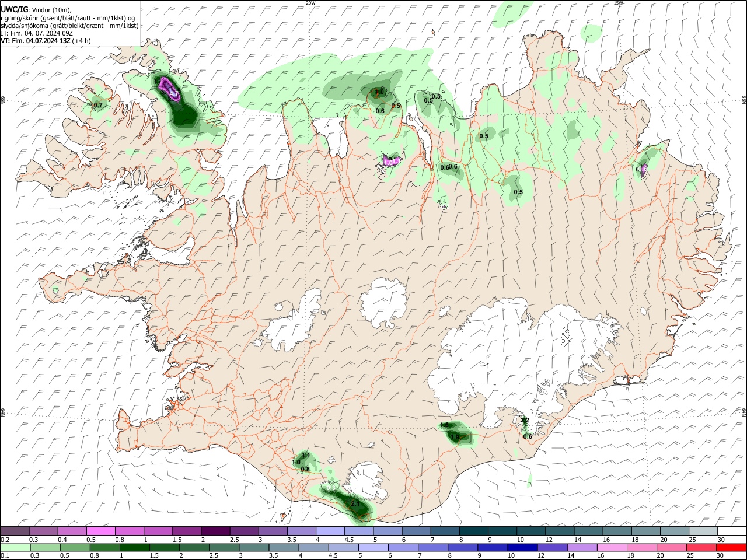Click the 'UWC/IG: Vindur (10m)' title text
The width and height of the screenshot is (747, 560).
pyautogui.click(x=36, y=9)
